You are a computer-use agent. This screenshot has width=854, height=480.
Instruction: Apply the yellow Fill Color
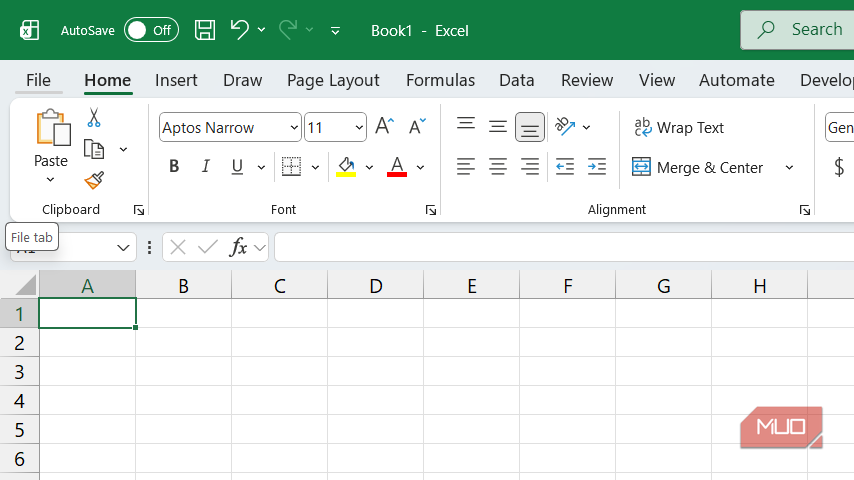(346, 167)
